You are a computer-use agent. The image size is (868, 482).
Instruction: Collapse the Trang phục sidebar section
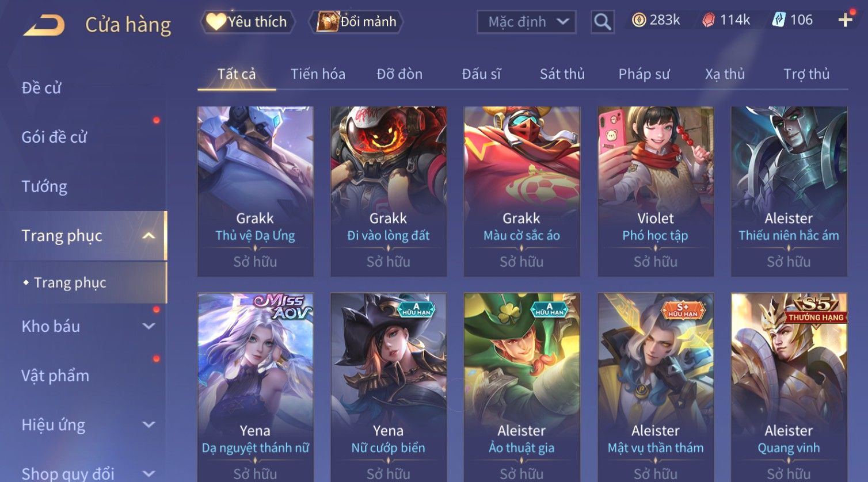click(x=149, y=236)
